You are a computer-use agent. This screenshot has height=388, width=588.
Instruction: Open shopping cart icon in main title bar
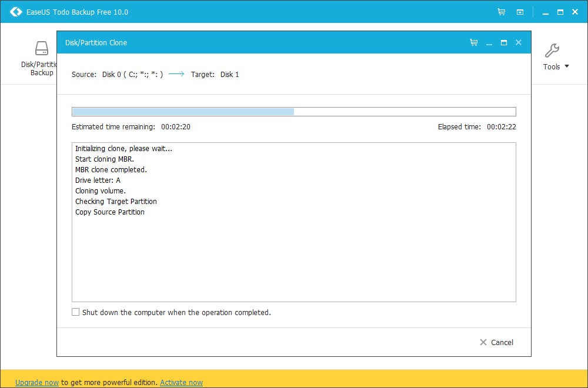(x=502, y=12)
